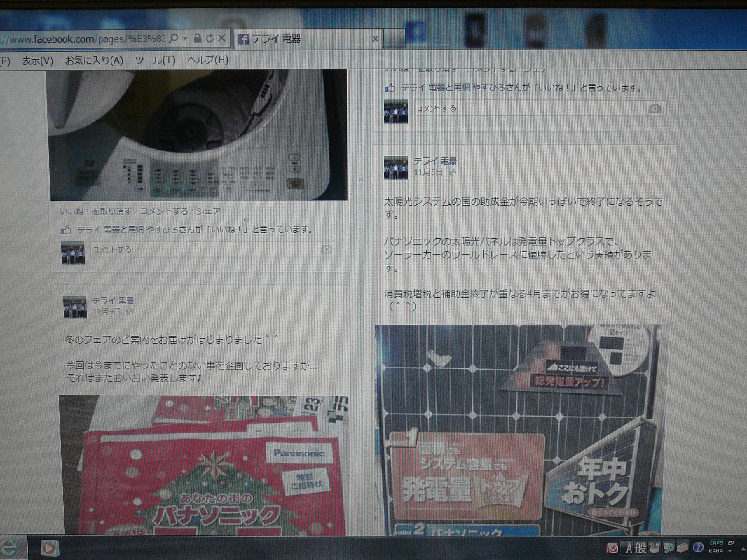Screen dimensions: 747x560
Task: Click the security lock icon in address bar
Action: (x=198, y=38)
